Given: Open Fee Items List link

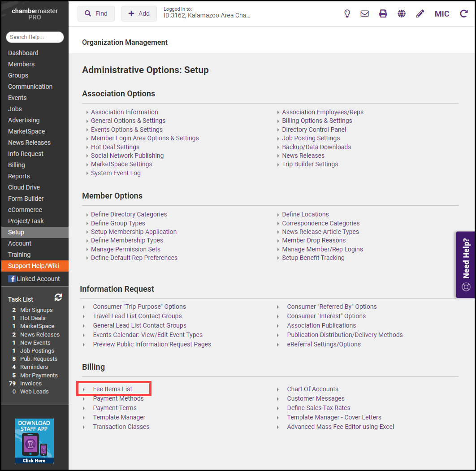Looking at the screenshot, I should pos(113,389).
